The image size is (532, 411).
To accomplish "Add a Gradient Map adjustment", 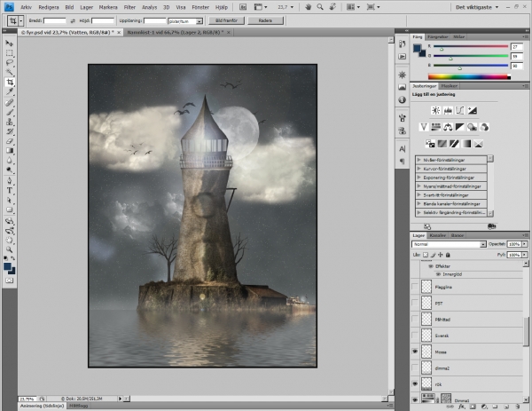I will 466,144.
